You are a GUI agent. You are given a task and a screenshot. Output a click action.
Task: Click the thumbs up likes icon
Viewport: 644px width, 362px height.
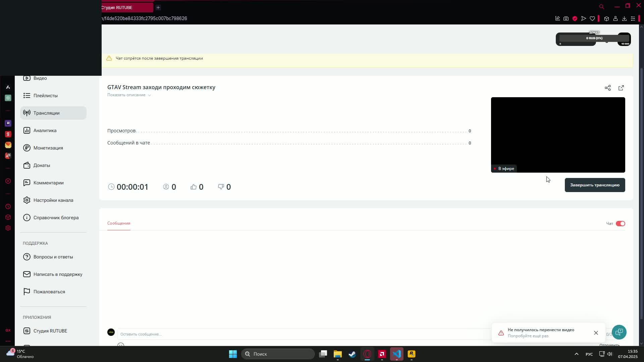tap(194, 187)
